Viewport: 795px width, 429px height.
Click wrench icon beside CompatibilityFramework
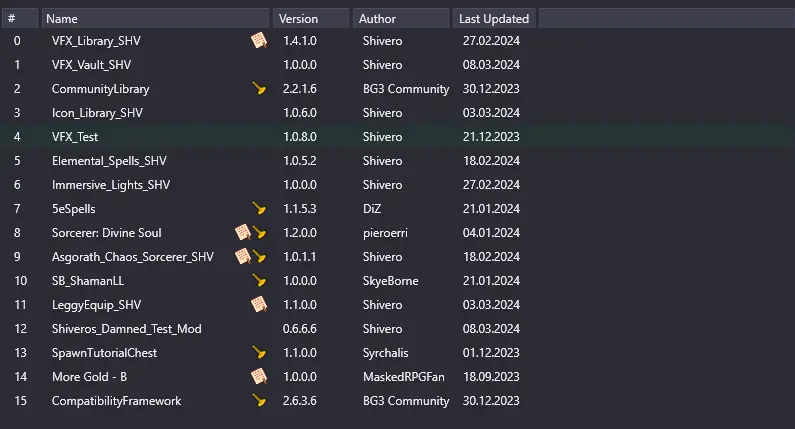click(x=259, y=401)
